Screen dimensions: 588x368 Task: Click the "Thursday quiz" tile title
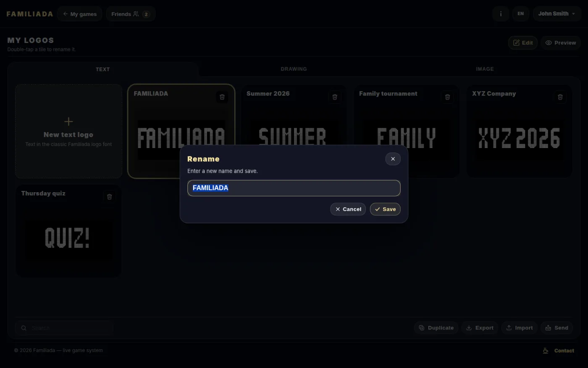tap(43, 193)
